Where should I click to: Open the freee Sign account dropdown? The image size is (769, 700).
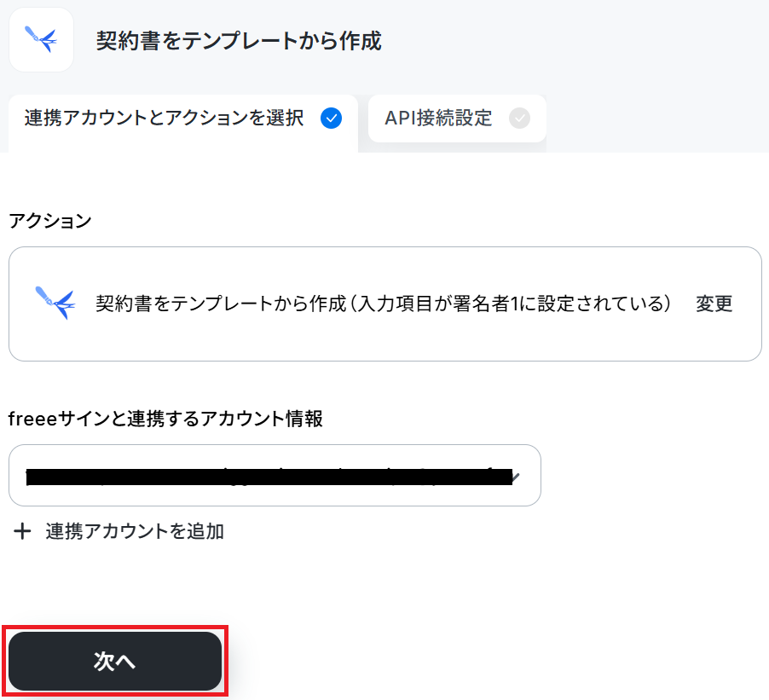pos(275,475)
